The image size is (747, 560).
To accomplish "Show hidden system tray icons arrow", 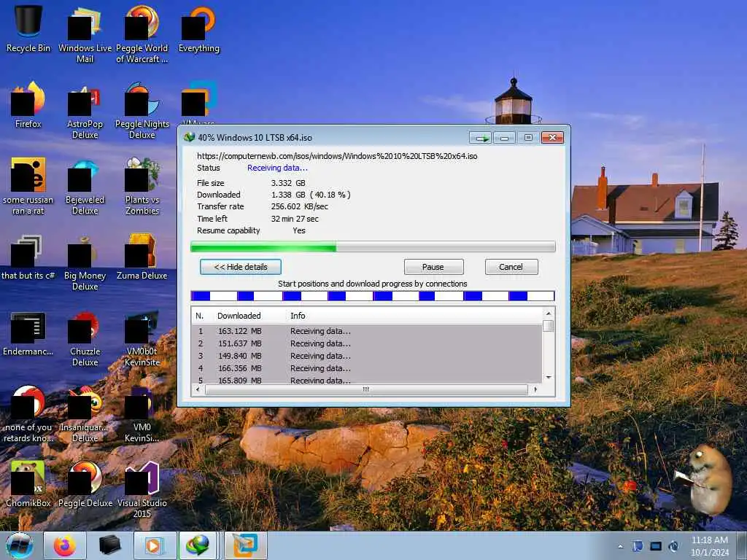I will coord(620,546).
